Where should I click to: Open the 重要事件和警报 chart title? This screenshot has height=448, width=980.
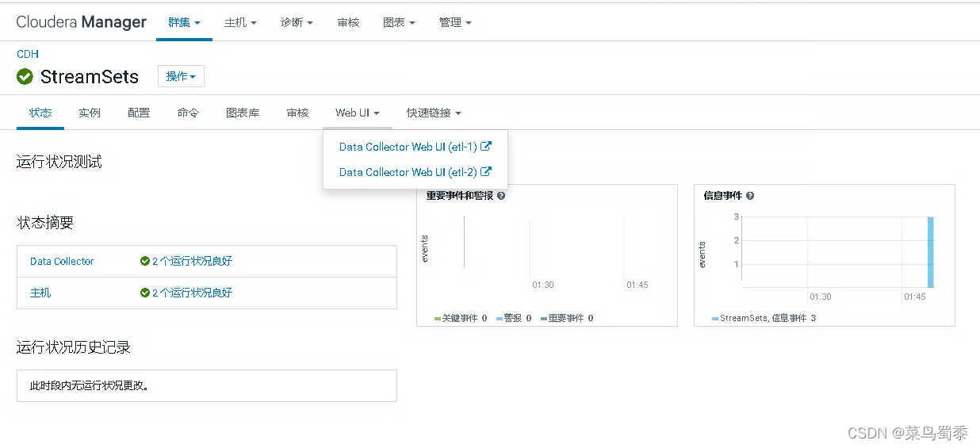coord(460,196)
